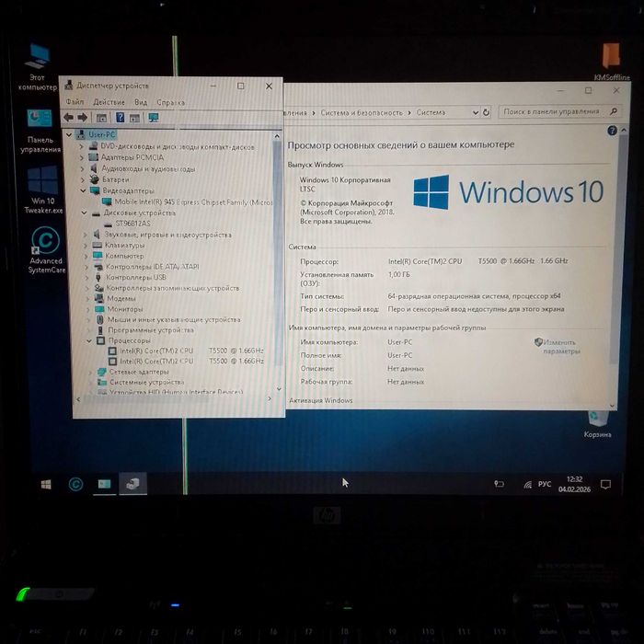
Task: Select Системные устройства item
Action: point(142,382)
